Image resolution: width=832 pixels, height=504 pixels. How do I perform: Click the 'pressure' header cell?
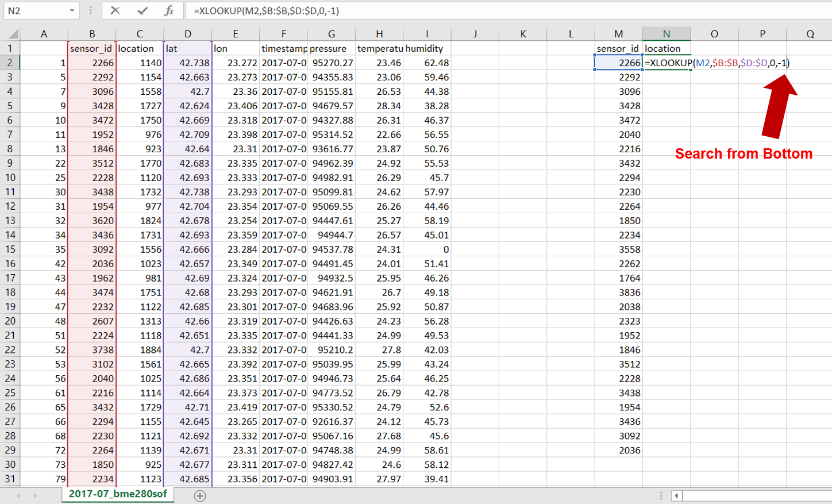coord(332,48)
